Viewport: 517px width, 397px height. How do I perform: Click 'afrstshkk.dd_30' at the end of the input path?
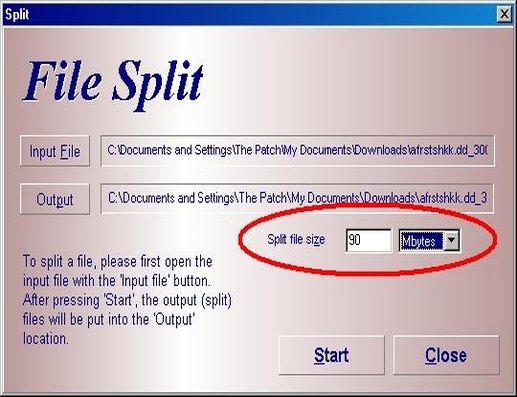pyautogui.click(x=448, y=150)
